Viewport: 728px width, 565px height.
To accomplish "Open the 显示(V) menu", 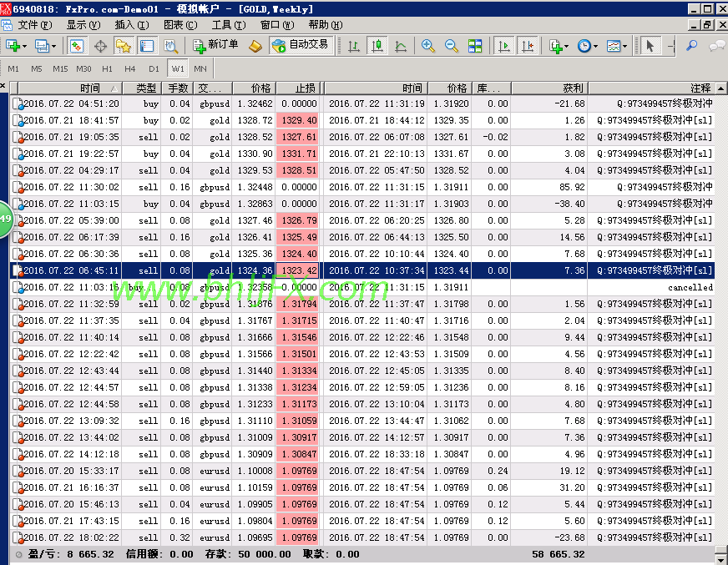I will click(x=83, y=24).
